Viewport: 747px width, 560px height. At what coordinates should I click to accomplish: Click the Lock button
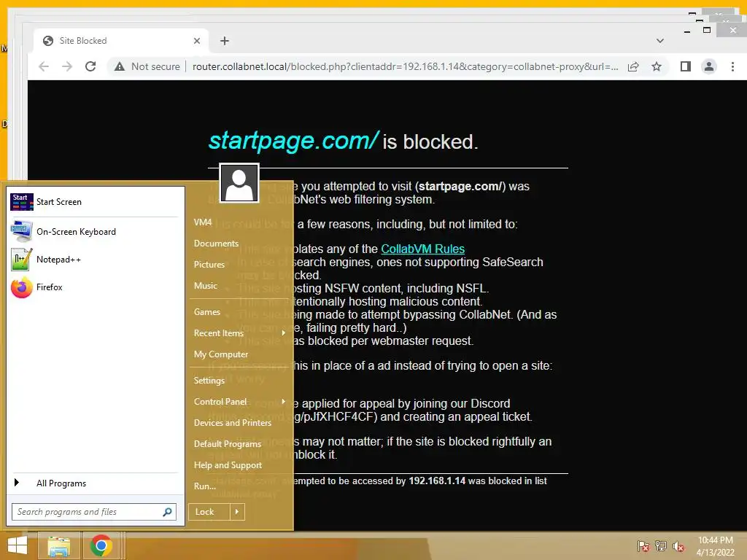pyautogui.click(x=209, y=512)
